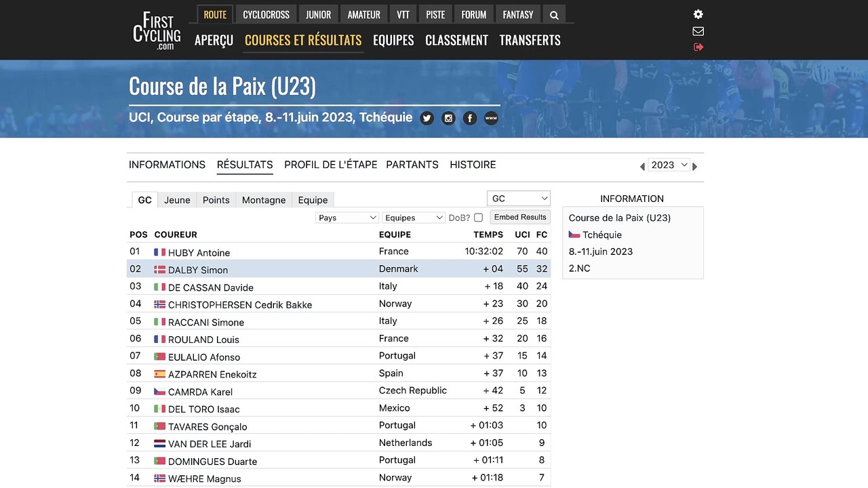Open rider DOMINGUES Duarte
Viewport: 868px width, 488px height.
tap(212, 461)
